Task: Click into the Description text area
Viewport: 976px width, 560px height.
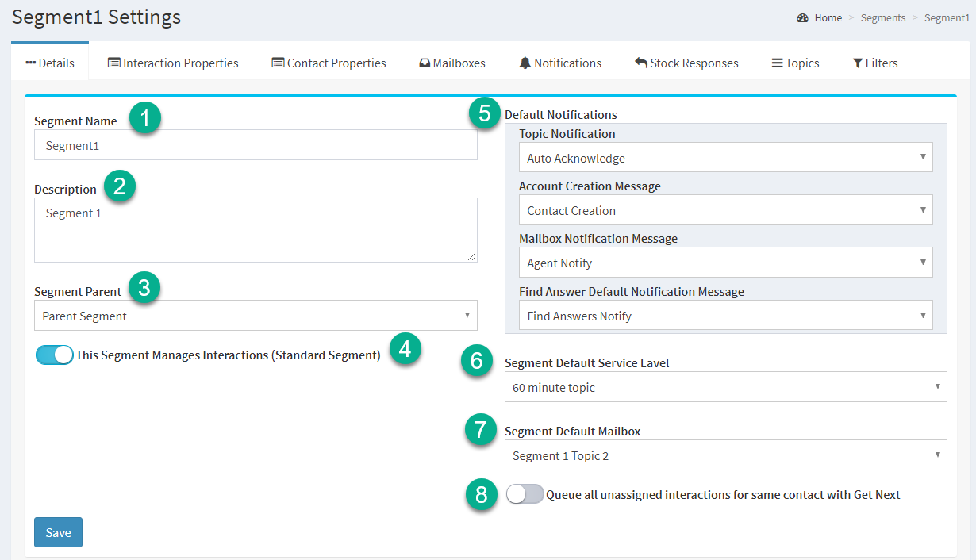Action: (256, 230)
